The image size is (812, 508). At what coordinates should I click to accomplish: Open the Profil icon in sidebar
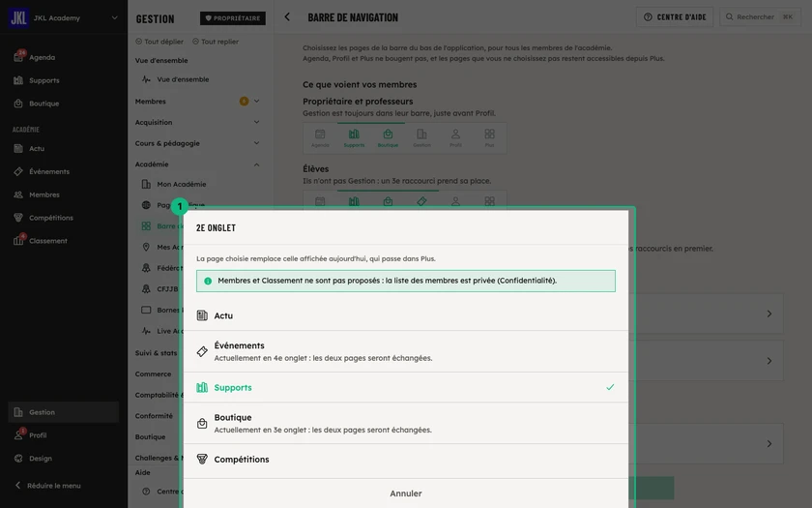pyautogui.click(x=18, y=435)
